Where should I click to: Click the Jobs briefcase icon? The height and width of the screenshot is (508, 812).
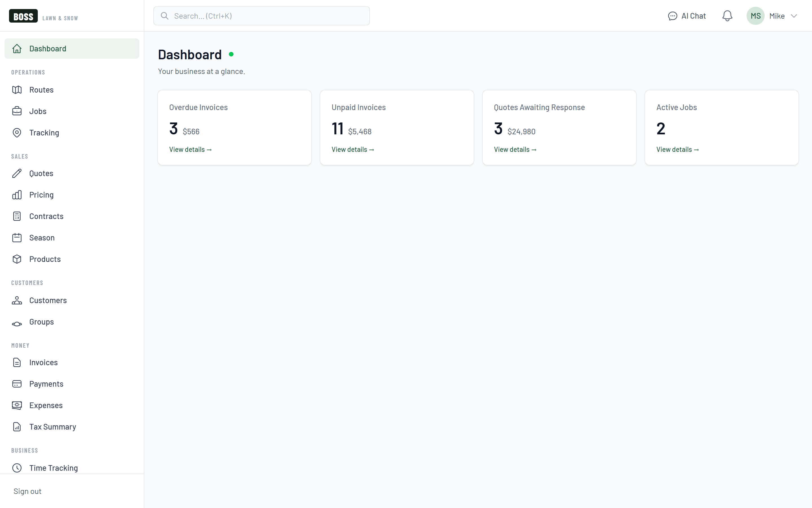click(17, 111)
